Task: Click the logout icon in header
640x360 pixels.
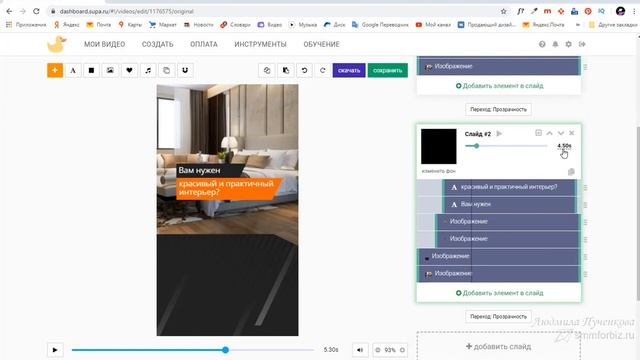Action: [x=582, y=44]
